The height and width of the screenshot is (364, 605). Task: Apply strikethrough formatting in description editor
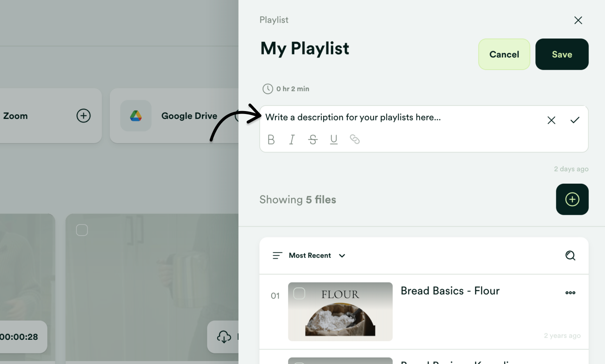[313, 139]
